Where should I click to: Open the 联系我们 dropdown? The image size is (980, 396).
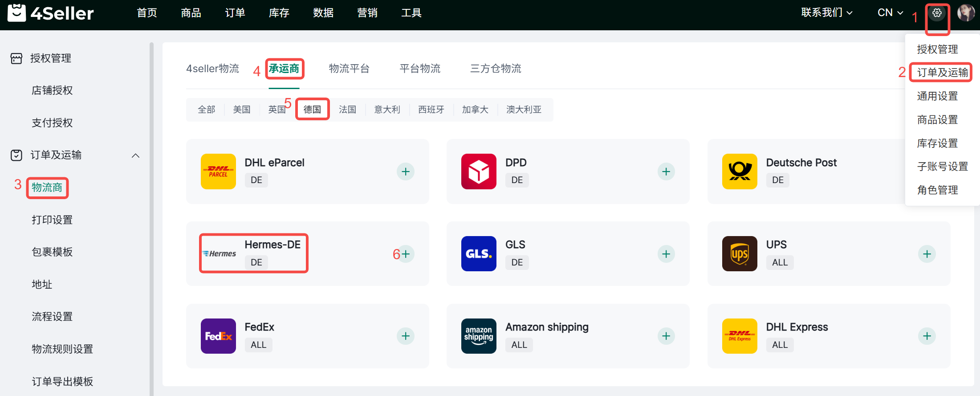[826, 13]
